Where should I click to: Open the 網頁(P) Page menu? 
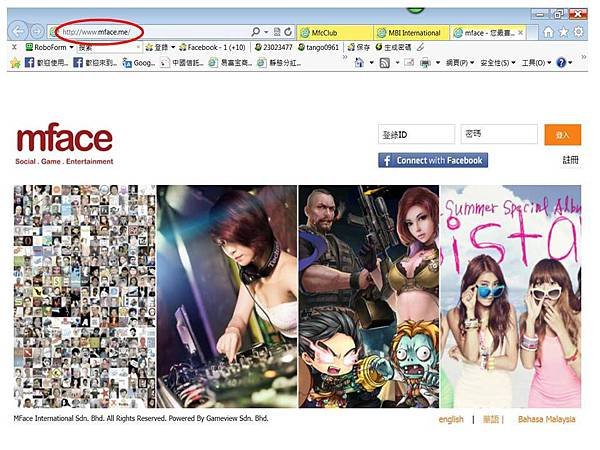[x=460, y=62]
